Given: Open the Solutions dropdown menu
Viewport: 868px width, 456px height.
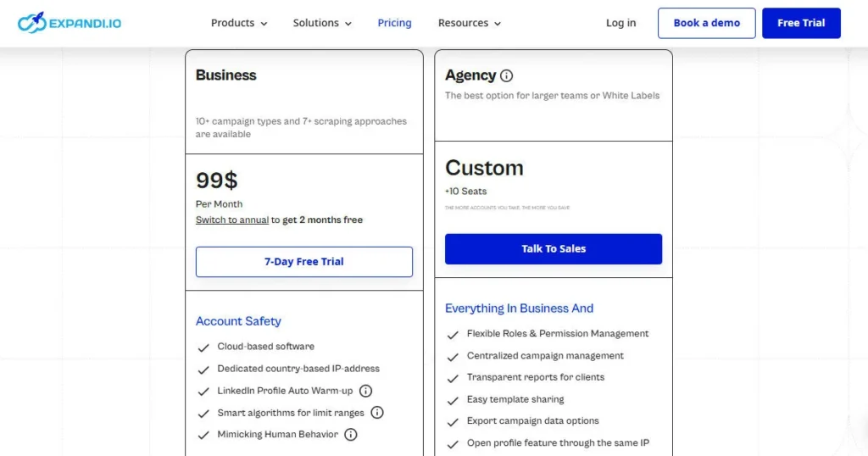Looking at the screenshot, I should [x=322, y=23].
